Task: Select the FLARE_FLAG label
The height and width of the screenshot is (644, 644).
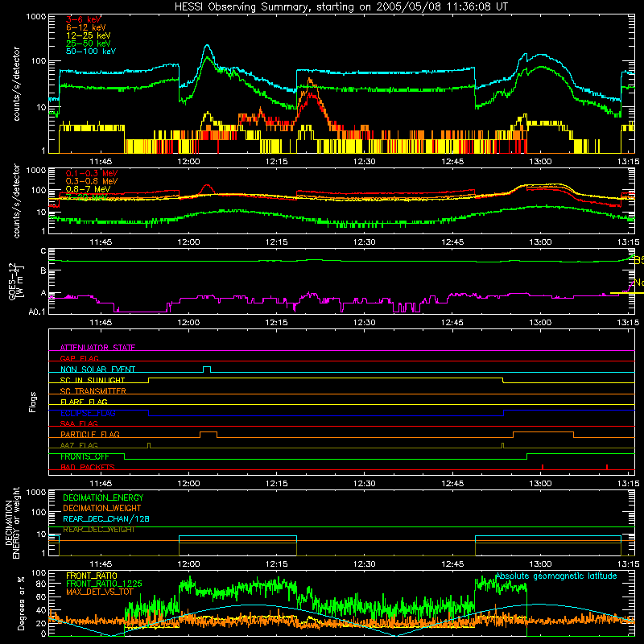Action: (x=84, y=402)
